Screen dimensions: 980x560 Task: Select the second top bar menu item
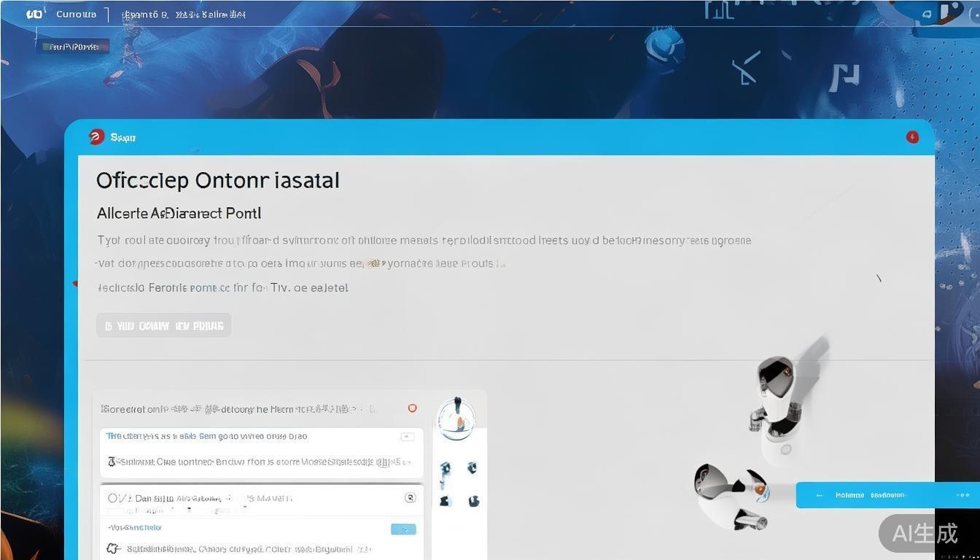tap(183, 14)
